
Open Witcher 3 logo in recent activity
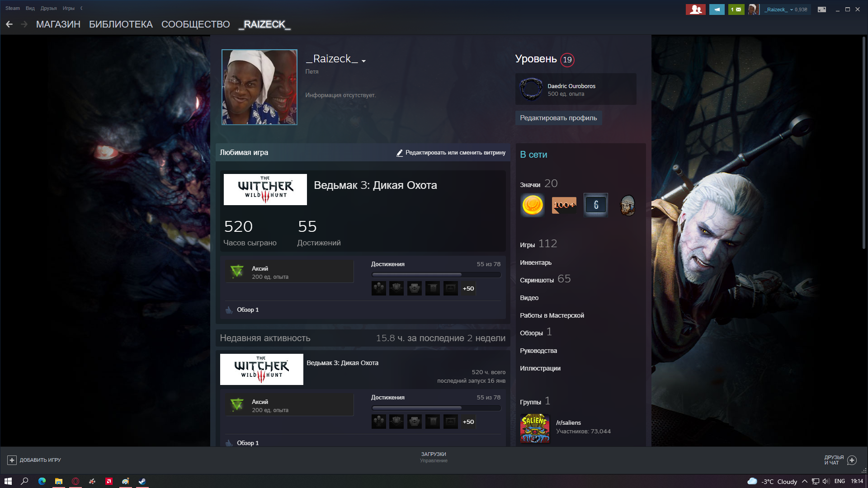coord(262,369)
